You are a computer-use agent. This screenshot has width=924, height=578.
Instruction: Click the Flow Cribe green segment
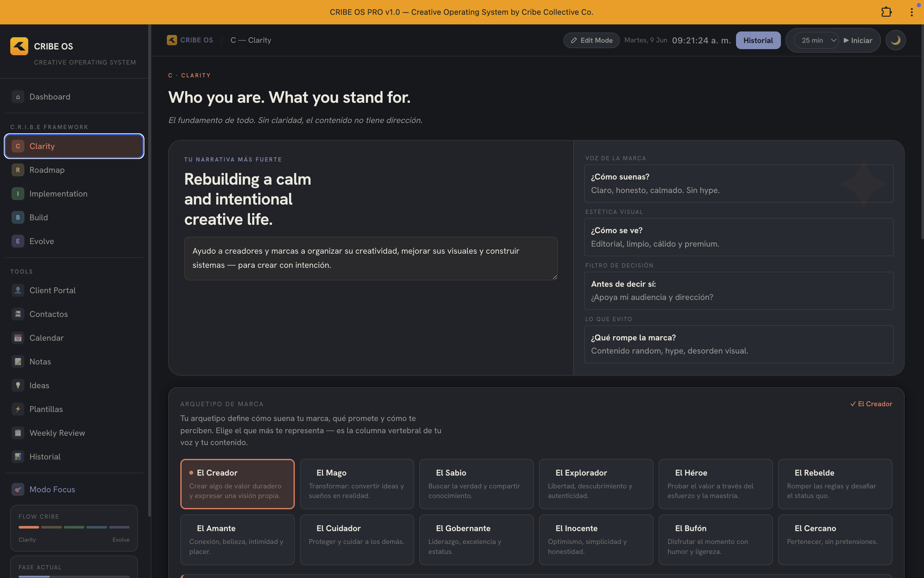(x=74, y=527)
